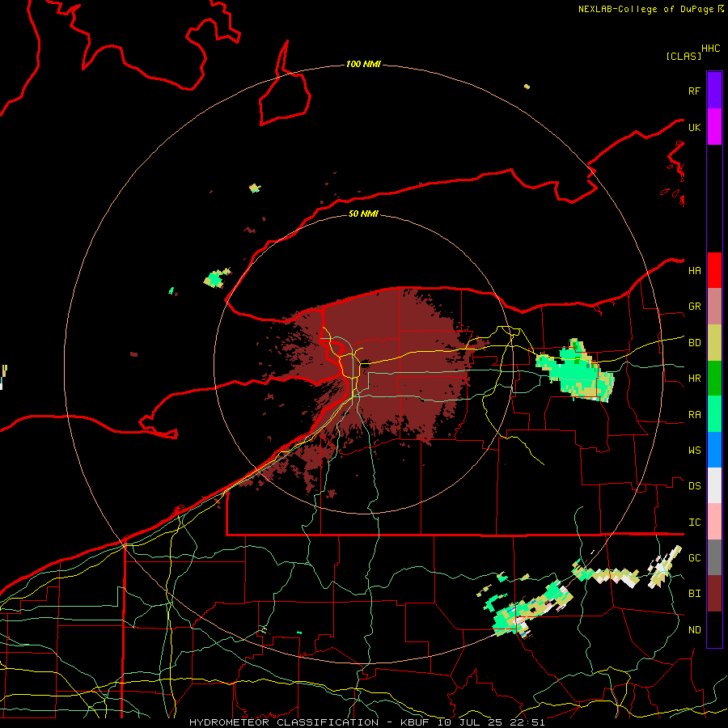Viewport: 728px width, 728px height.
Task: Click the light pink IC legend swatch
Action: click(x=714, y=522)
